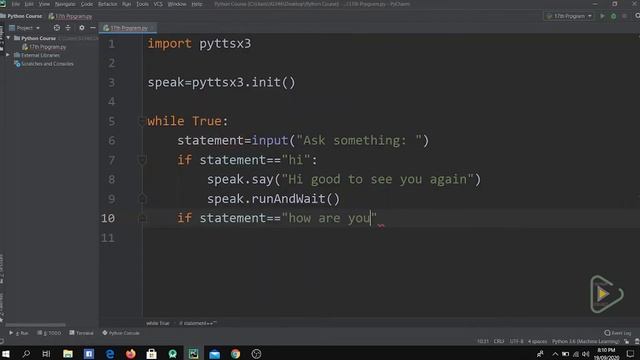Click the volume speaker icon in system tray
640x360 pixels.
(586, 353)
